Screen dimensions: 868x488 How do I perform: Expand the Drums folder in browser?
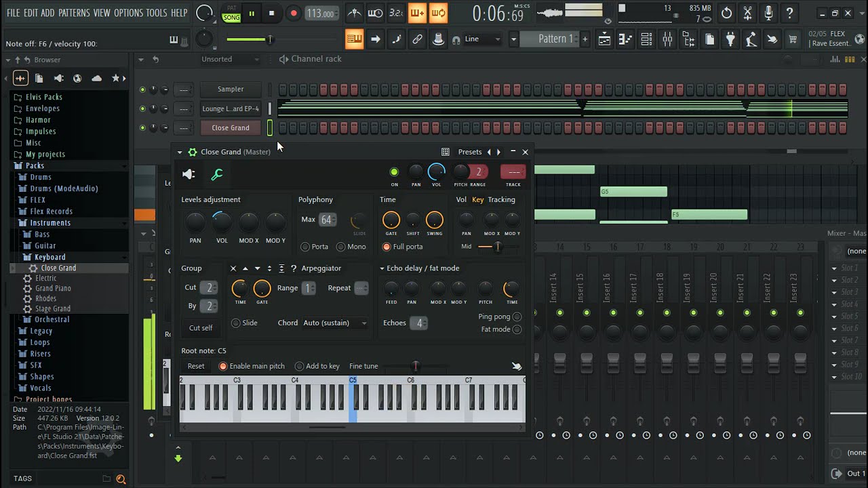pos(41,177)
